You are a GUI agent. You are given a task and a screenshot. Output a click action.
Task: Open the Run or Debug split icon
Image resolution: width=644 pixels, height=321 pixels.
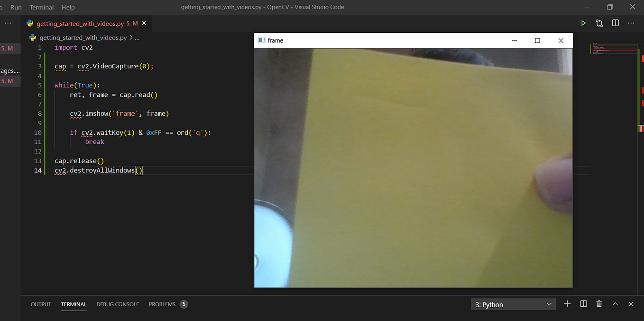point(599,22)
